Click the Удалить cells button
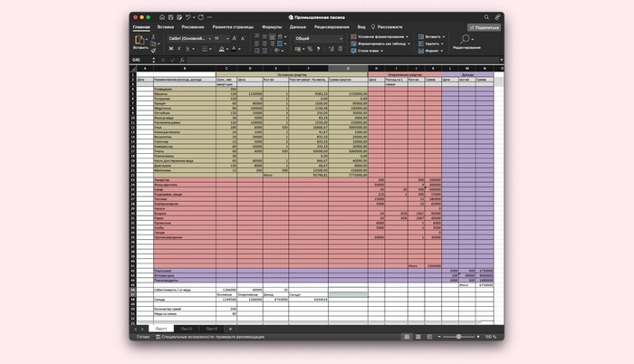 tap(430, 43)
